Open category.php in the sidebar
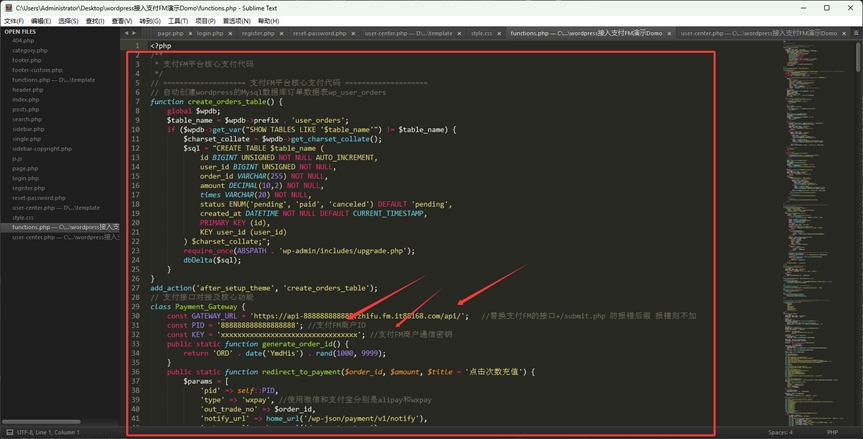 click(30, 51)
